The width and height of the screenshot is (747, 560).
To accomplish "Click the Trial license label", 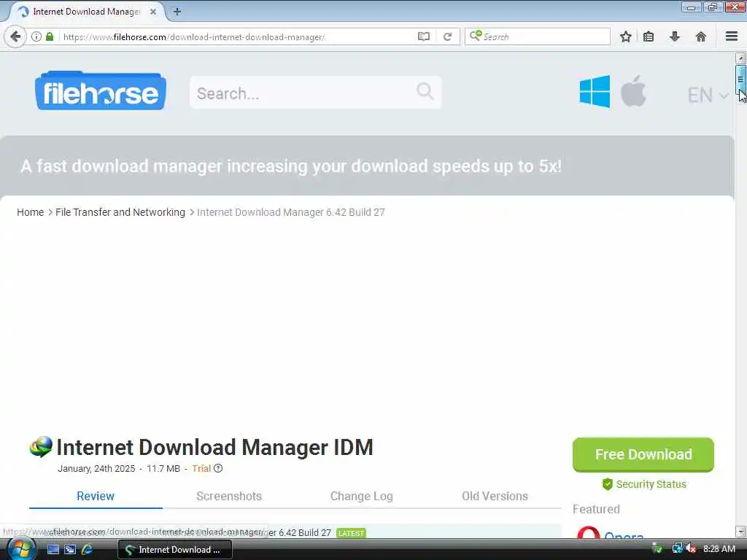I will click(x=201, y=469).
